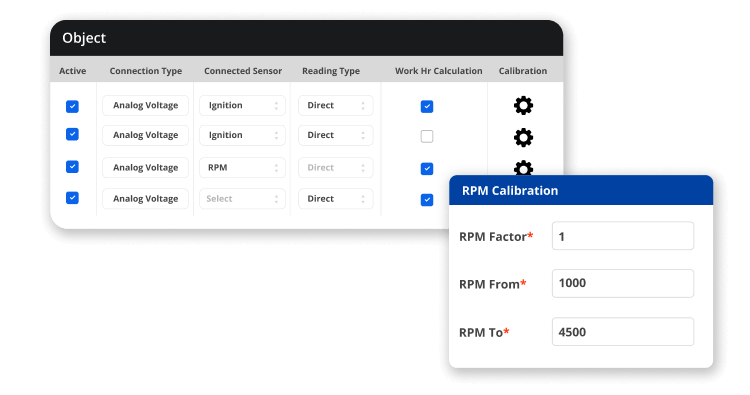Click the RPM To input field

coord(623,331)
